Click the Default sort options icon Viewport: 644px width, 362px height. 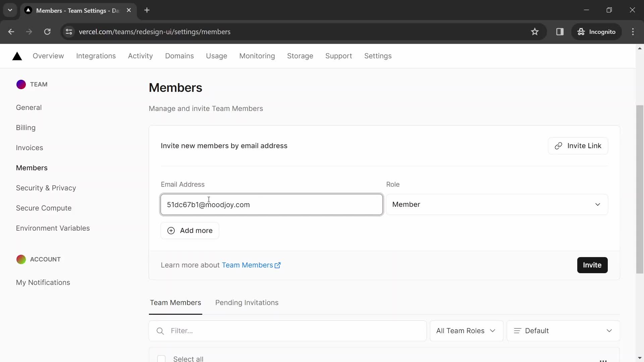click(x=518, y=330)
